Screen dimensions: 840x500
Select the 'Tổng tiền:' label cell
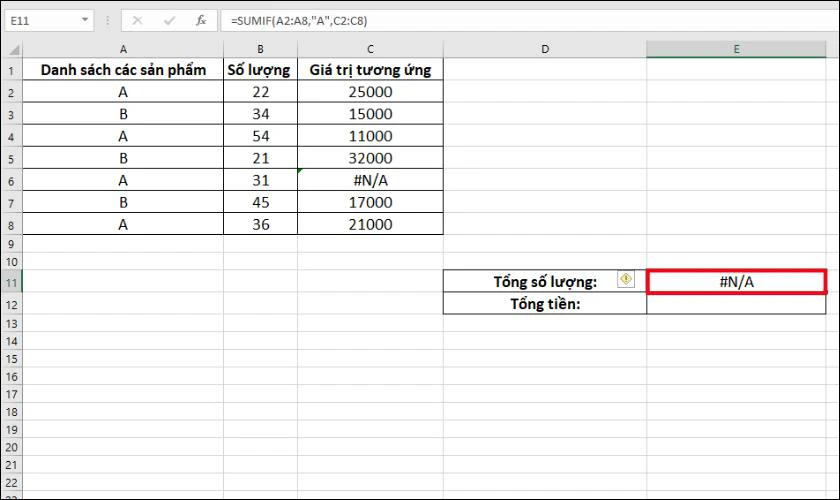545,304
